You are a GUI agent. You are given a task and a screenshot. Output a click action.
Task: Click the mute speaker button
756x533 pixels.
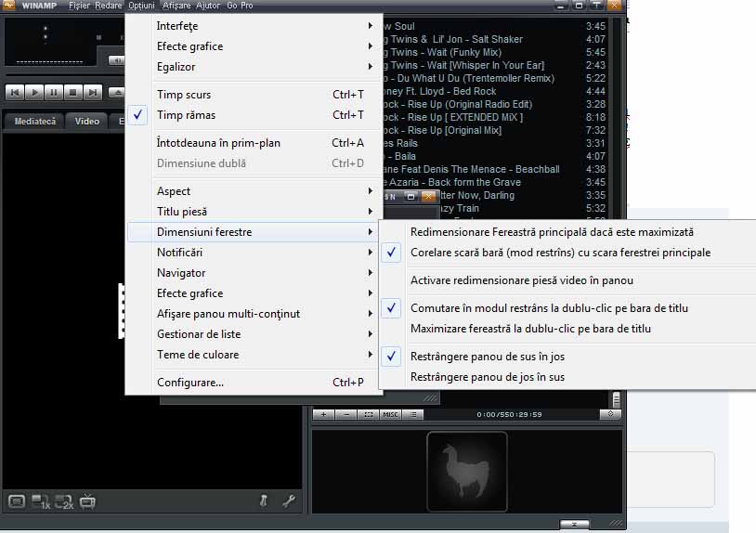click(x=117, y=60)
